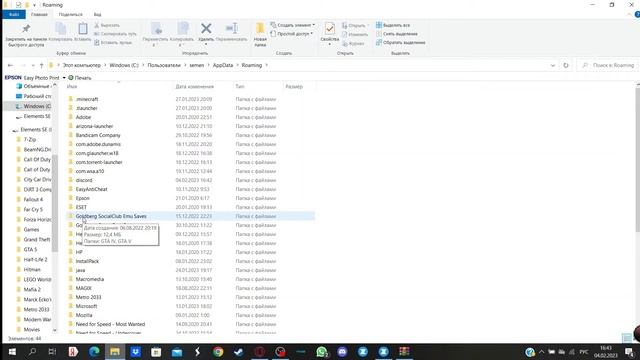Open the Windows Start menu
Screen dimensions: 640x360
point(12,352)
